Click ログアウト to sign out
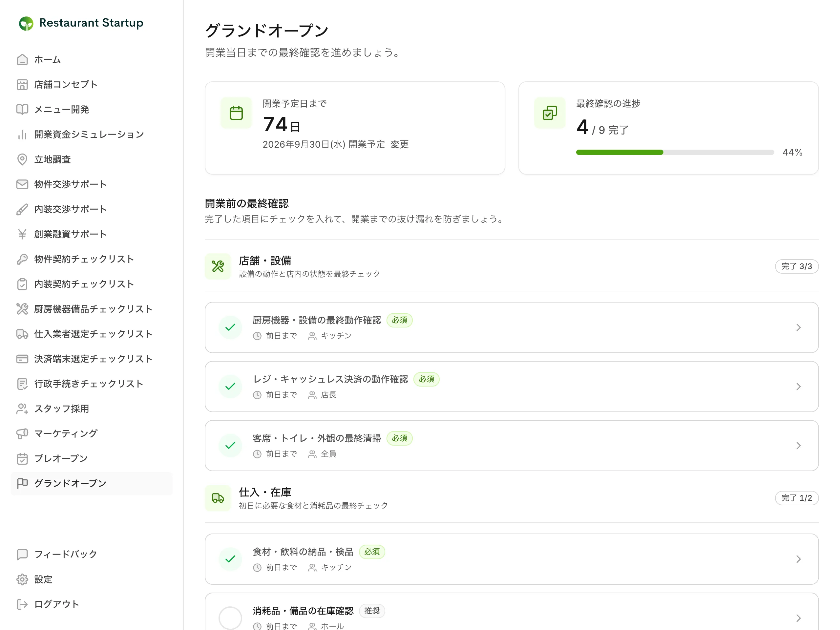840x630 pixels. coord(92,604)
